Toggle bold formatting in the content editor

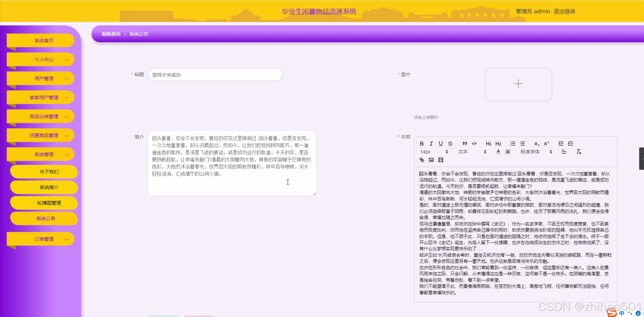point(421,144)
